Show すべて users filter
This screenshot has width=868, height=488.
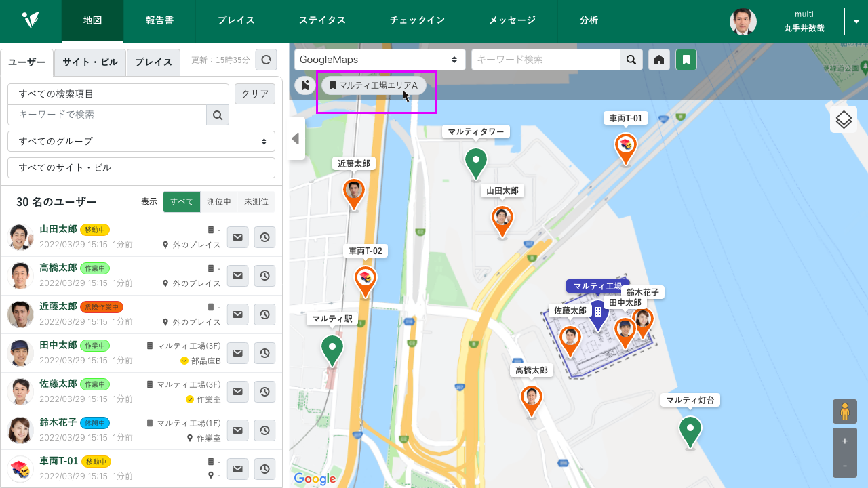coord(182,202)
